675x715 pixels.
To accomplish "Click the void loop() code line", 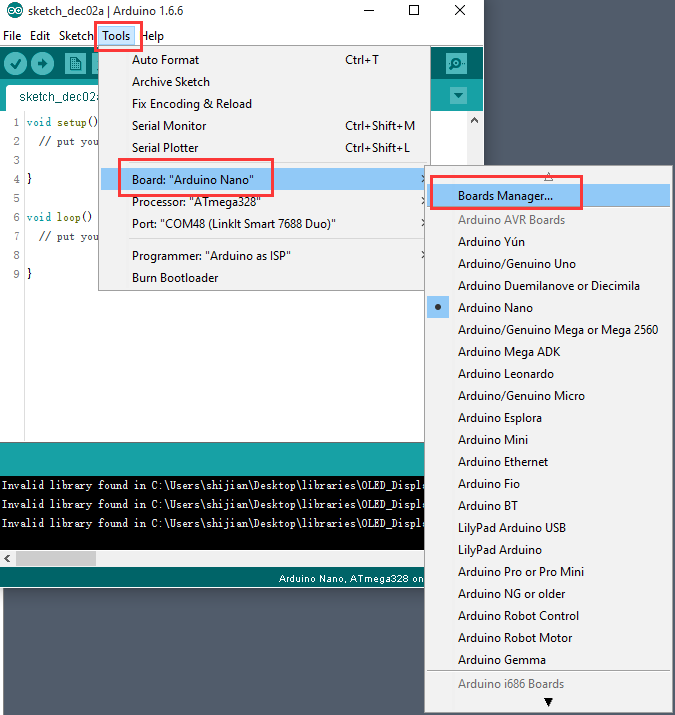I will [x=59, y=217].
